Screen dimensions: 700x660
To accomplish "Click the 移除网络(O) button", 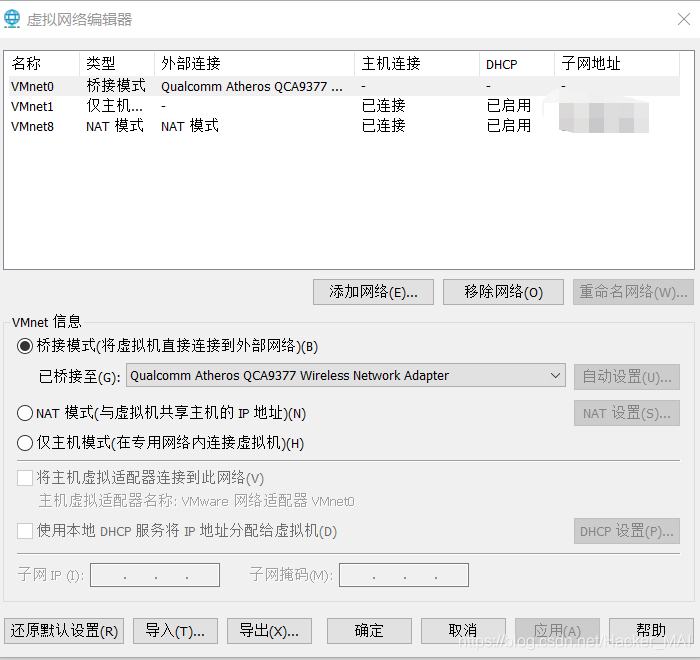I will point(503,292).
